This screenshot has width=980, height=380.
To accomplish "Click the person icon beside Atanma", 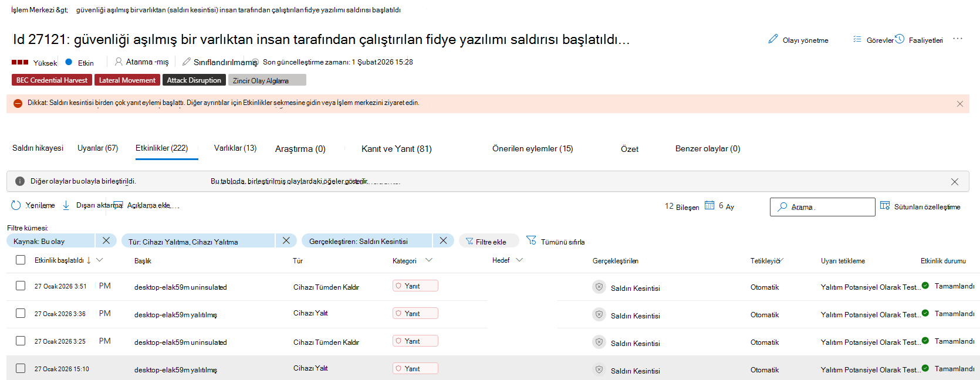I will [x=119, y=61].
